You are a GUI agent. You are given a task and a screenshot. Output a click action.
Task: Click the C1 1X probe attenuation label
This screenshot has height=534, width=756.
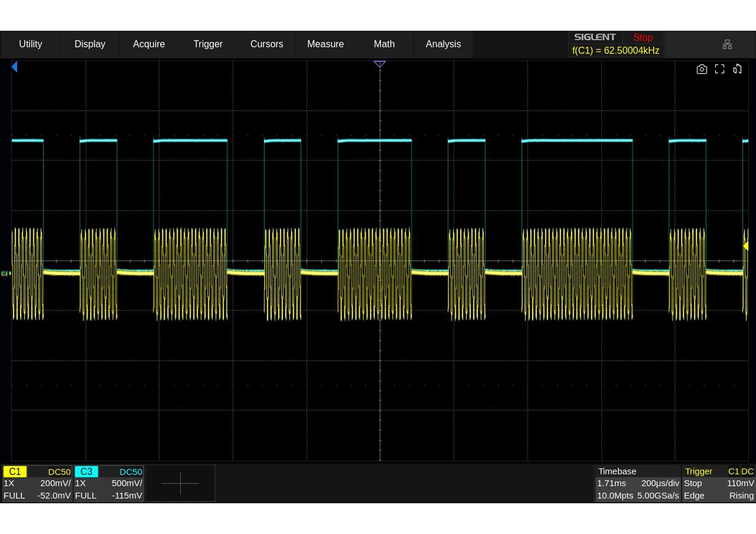tap(9, 483)
